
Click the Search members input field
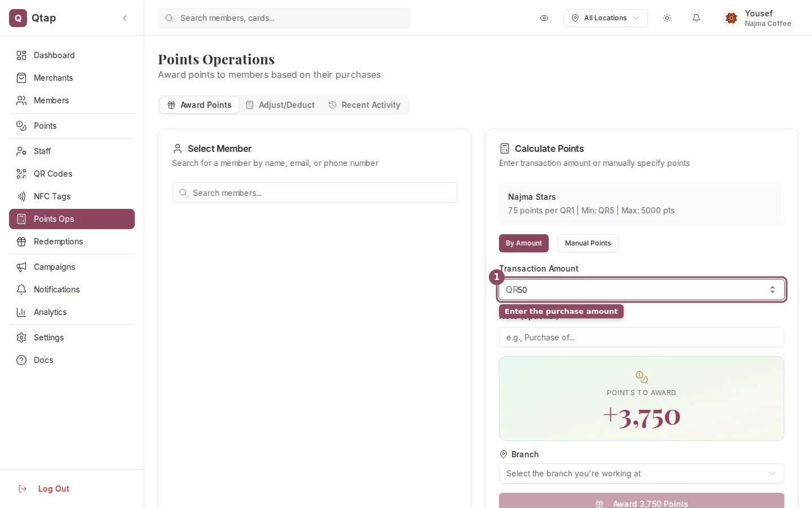tap(315, 193)
